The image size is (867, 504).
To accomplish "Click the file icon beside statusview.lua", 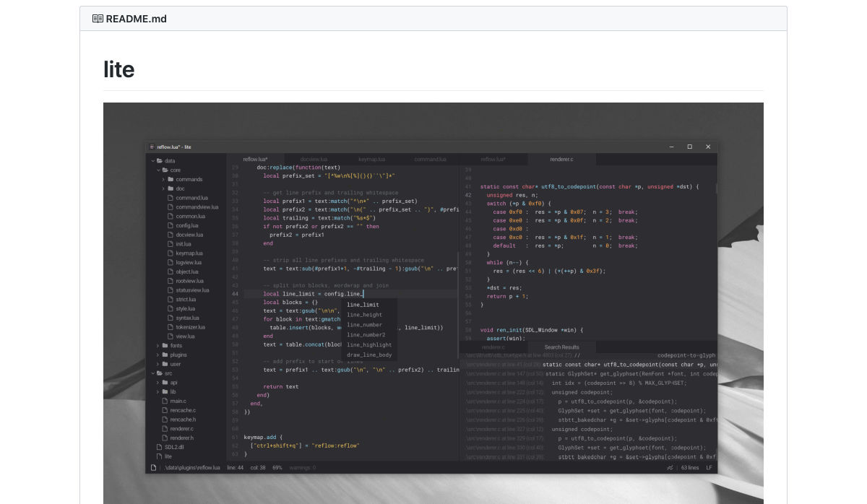I will pos(171,290).
